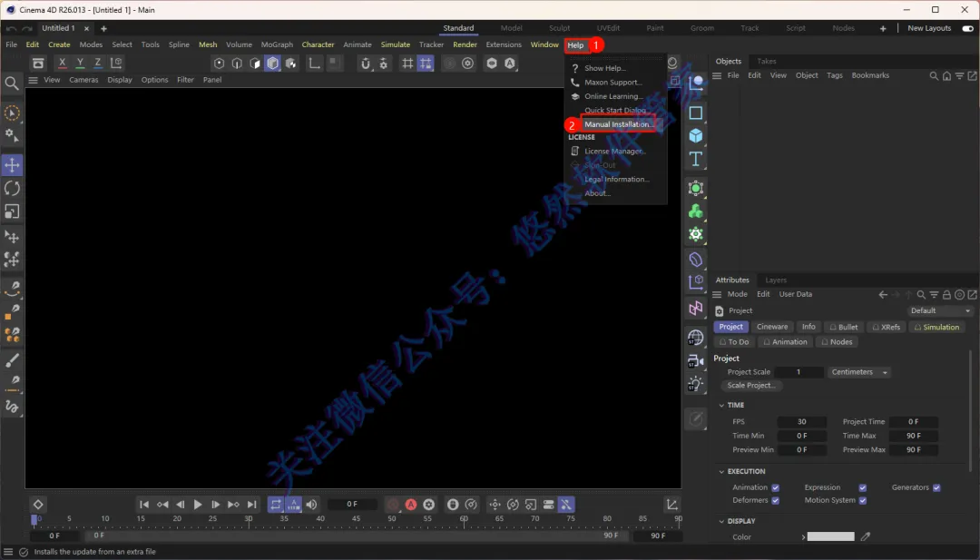Toggle the Motion System checkbox
The width and height of the screenshot is (980, 560).
pyautogui.click(x=863, y=501)
